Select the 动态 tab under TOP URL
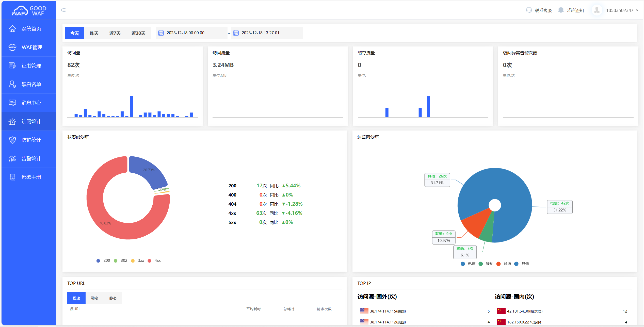This screenshot has height=327, width=644. click(95, 298)
